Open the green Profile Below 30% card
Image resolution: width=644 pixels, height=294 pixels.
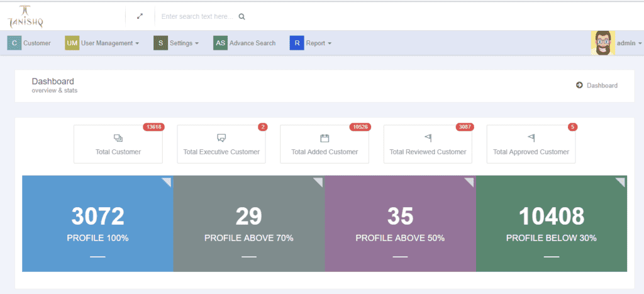click(x=551, y=223)
